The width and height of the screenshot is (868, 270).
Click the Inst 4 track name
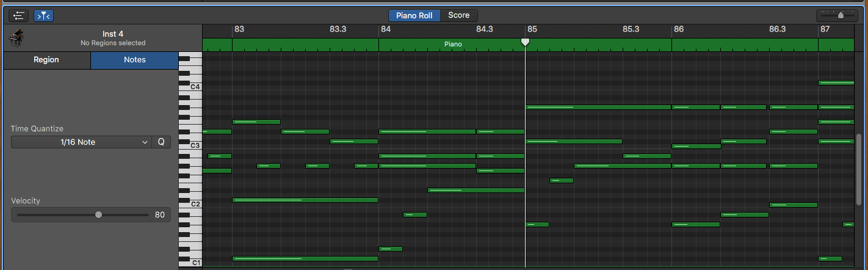(113, 34)
